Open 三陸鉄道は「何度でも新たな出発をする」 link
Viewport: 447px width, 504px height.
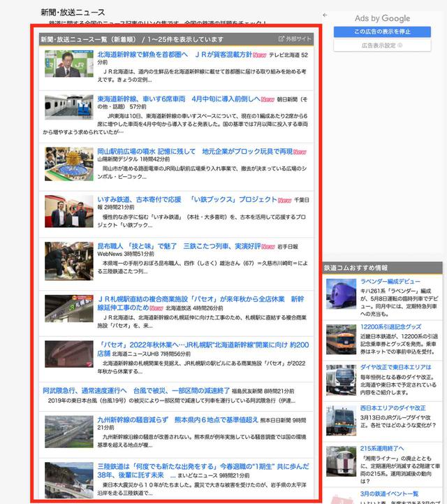click(203, 470)
